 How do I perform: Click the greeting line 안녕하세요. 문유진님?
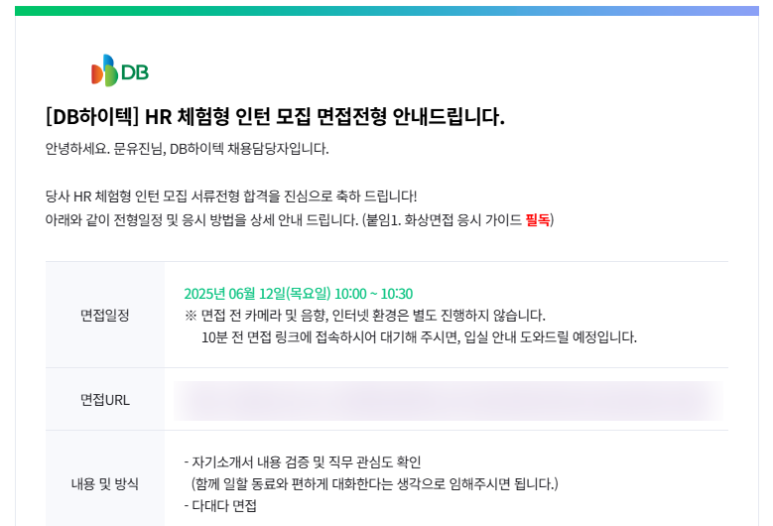(187, 148)
